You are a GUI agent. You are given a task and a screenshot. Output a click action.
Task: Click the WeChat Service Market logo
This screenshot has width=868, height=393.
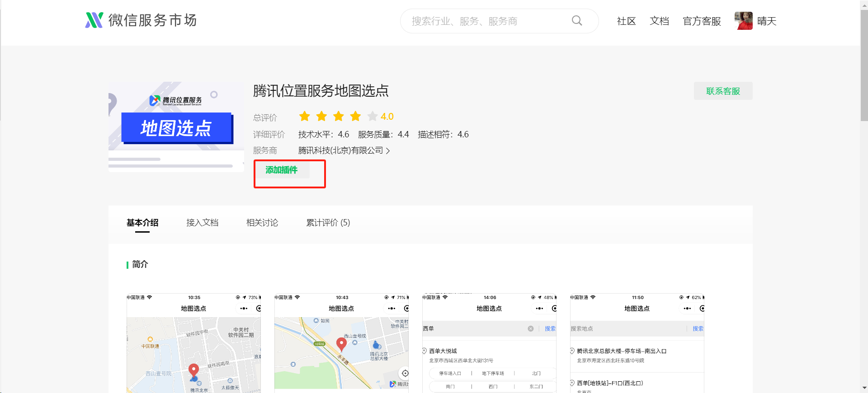[x=141, y=20]
